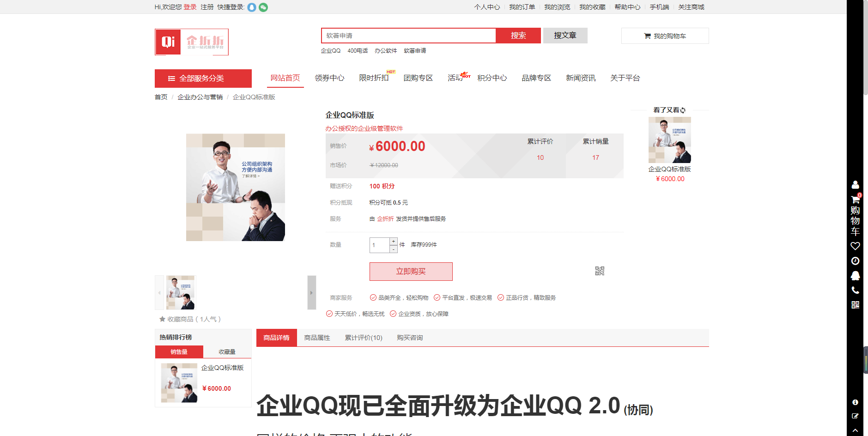This screenshot has width=868, height=436.
Task: Open the user account icon in the black sidebar
Action: [855, 185]
